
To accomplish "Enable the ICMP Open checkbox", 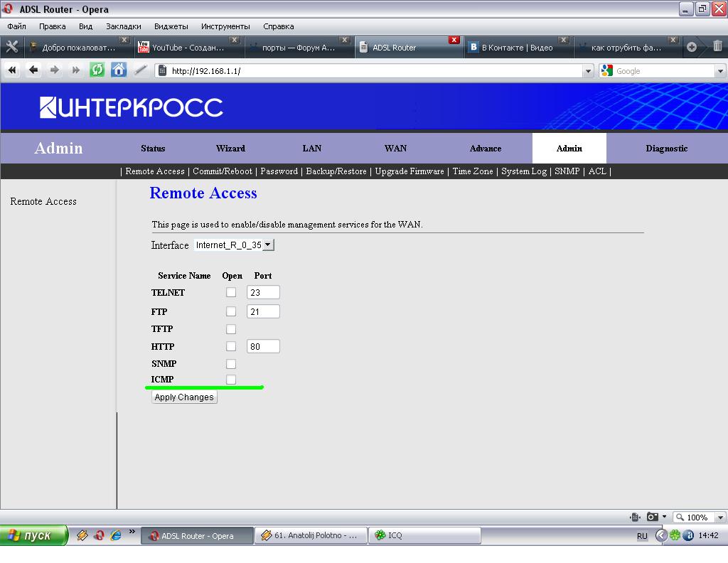I will (231, 380).
